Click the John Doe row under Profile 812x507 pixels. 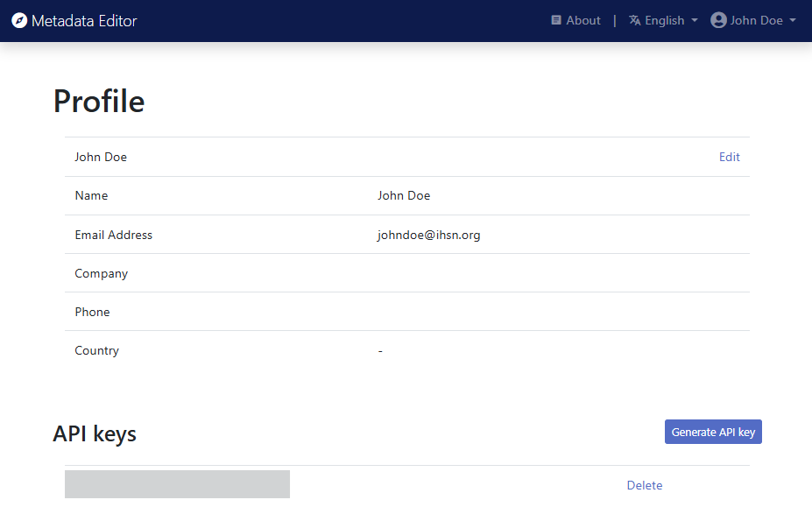point(101,157)
